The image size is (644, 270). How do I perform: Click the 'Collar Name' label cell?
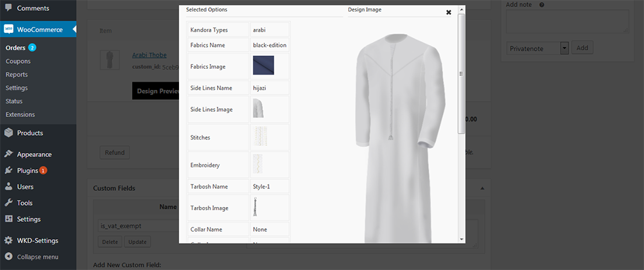point(218,229)
